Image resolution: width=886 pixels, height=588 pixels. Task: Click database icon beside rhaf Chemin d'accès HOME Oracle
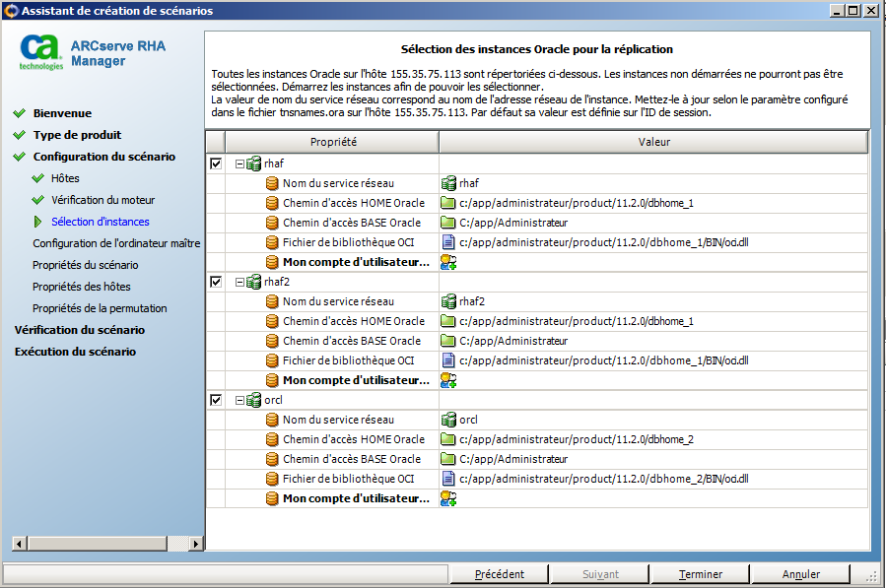pos(272,203)
